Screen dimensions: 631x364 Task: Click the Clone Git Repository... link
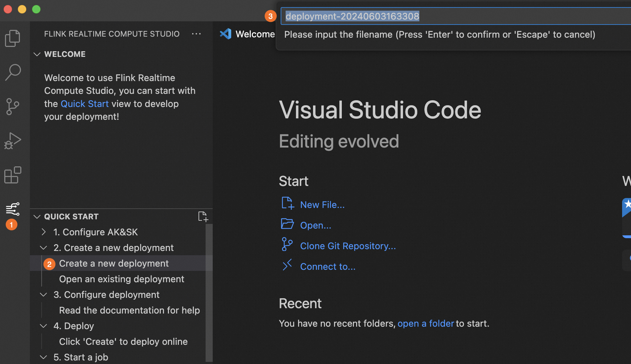(348, 246)
